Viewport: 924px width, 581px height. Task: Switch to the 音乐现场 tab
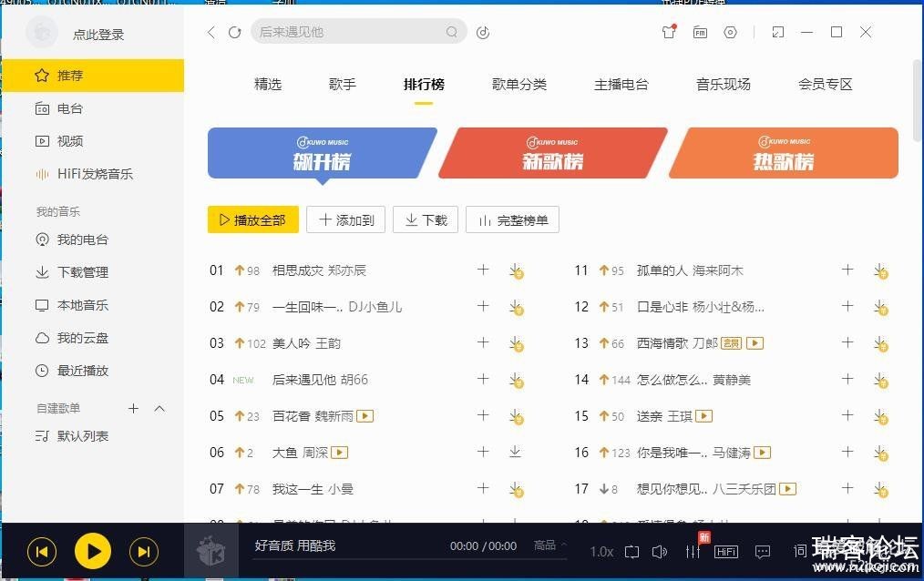tap(723, 84)
